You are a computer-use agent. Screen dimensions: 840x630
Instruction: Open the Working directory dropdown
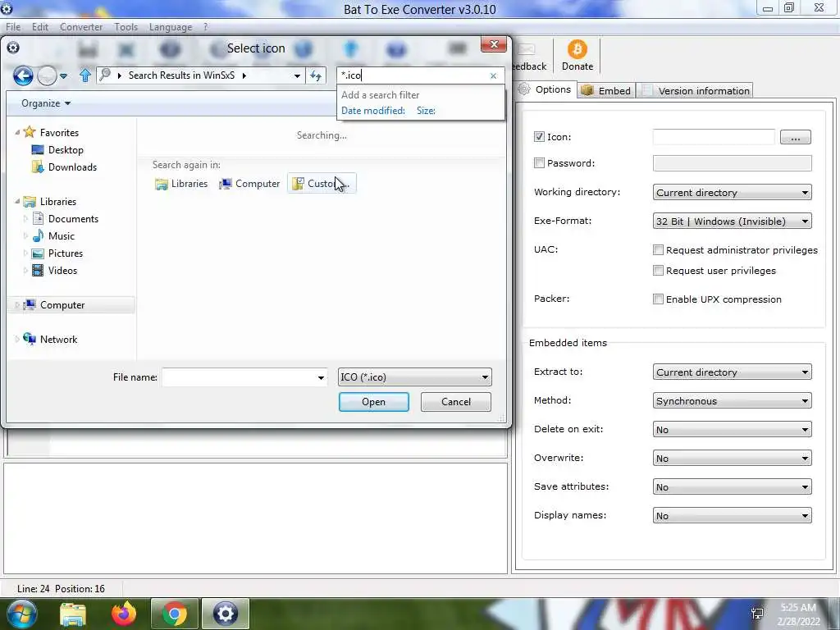[732, 192]
